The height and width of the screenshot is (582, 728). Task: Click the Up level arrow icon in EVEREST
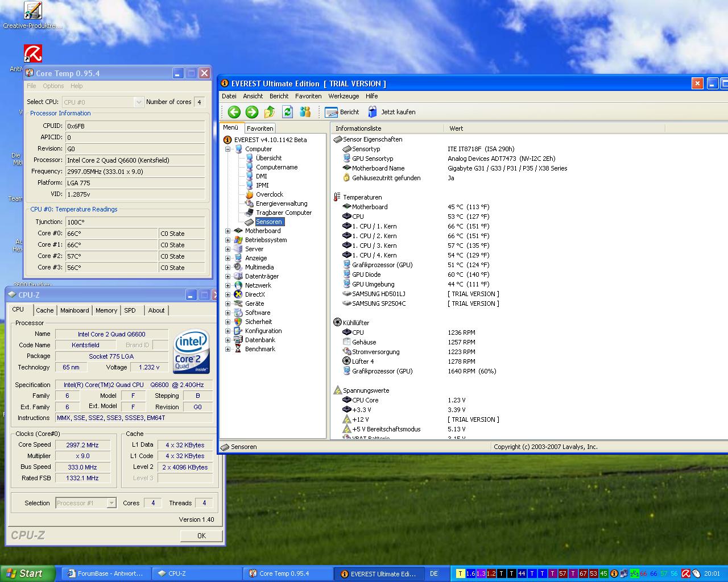click(x=270, y=112)
